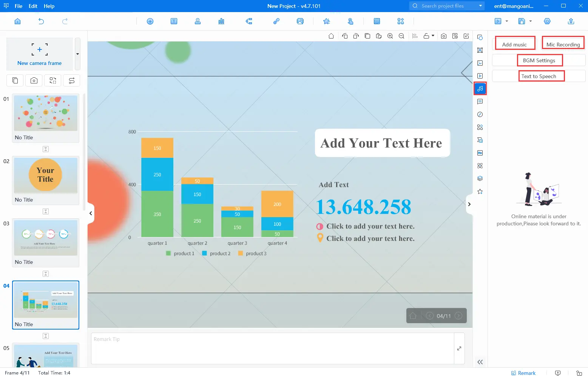Open the chart insert tool in toolbar
Image resolution: width=588 pixels, height=376 pixels.
(x=221, y=22)
